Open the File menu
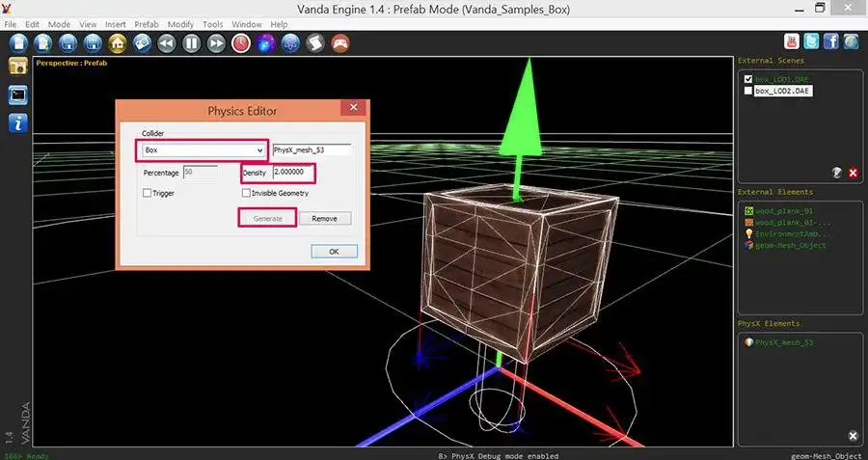 point(10,24)
